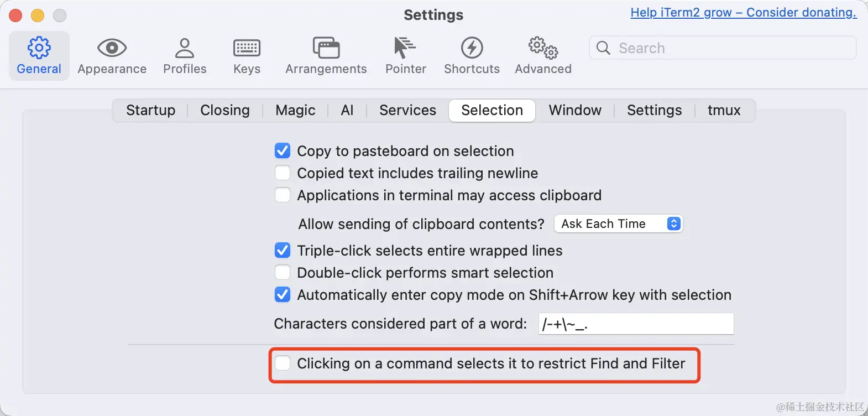Switch to the Magic tab
This screenshot has width=868, height=416.
pos(295,110)
